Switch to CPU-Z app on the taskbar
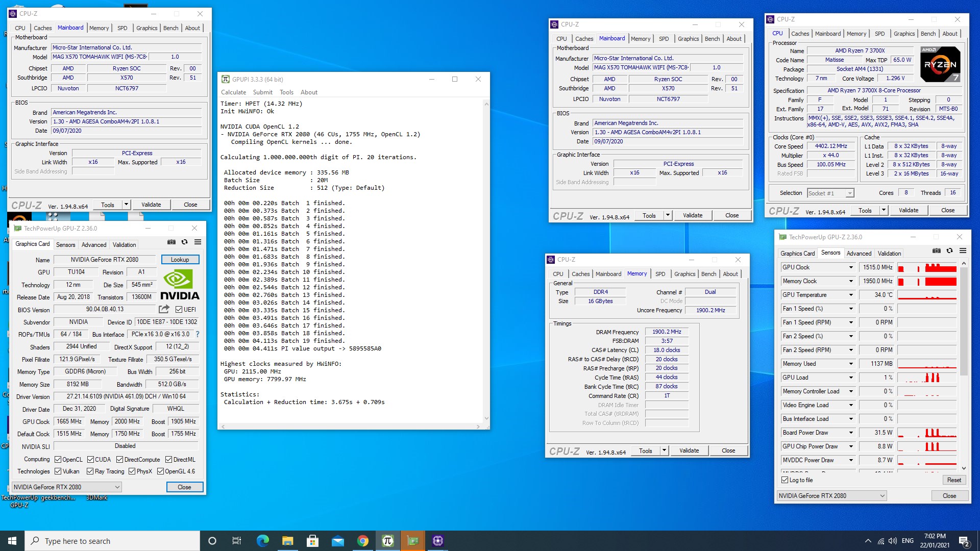Viewport: 980px width, 551px height. click(x=438, y=541)
